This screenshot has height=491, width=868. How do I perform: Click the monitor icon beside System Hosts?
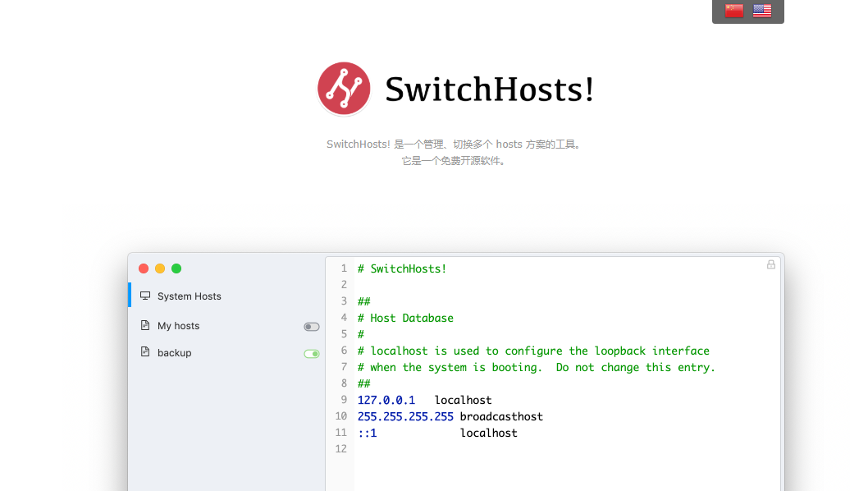click(x=145, y=296)
